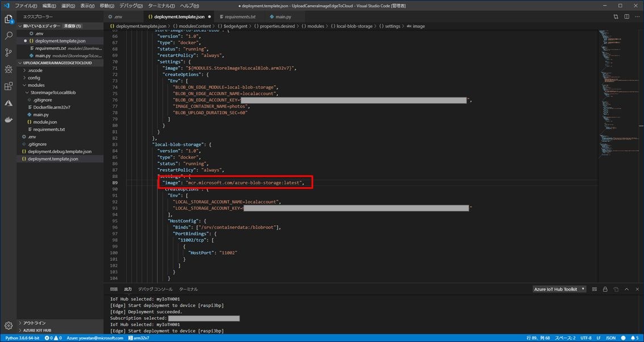Open Source Control from the activity bar
644x342 pixels.
pyautogui.click(x=8, y=52)
